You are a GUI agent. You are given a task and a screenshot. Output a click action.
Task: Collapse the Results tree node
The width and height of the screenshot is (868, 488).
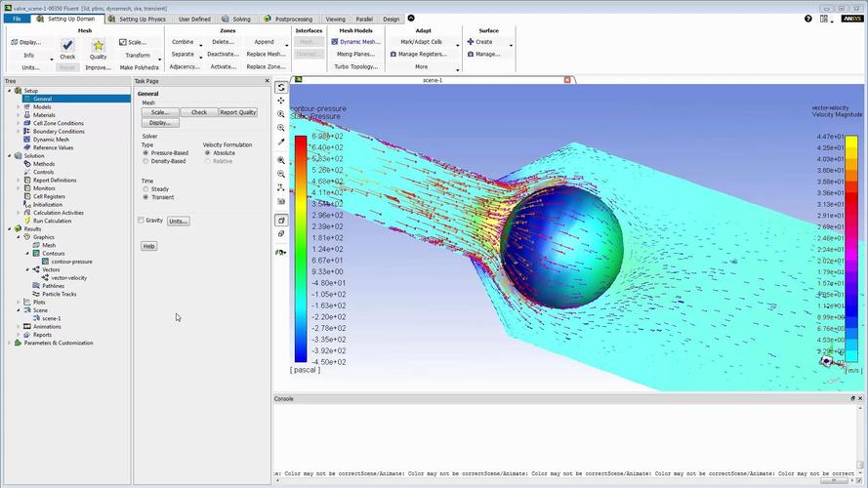(x=10, y=228)
